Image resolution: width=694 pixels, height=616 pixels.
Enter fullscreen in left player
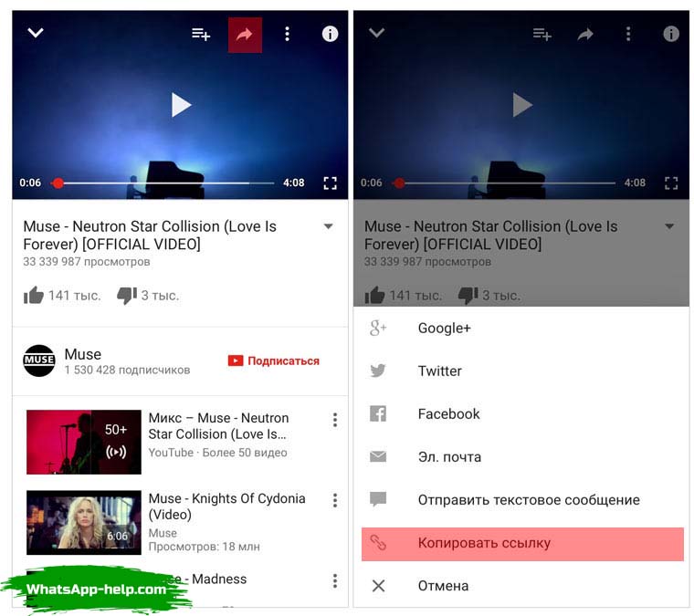click(330, 183)
